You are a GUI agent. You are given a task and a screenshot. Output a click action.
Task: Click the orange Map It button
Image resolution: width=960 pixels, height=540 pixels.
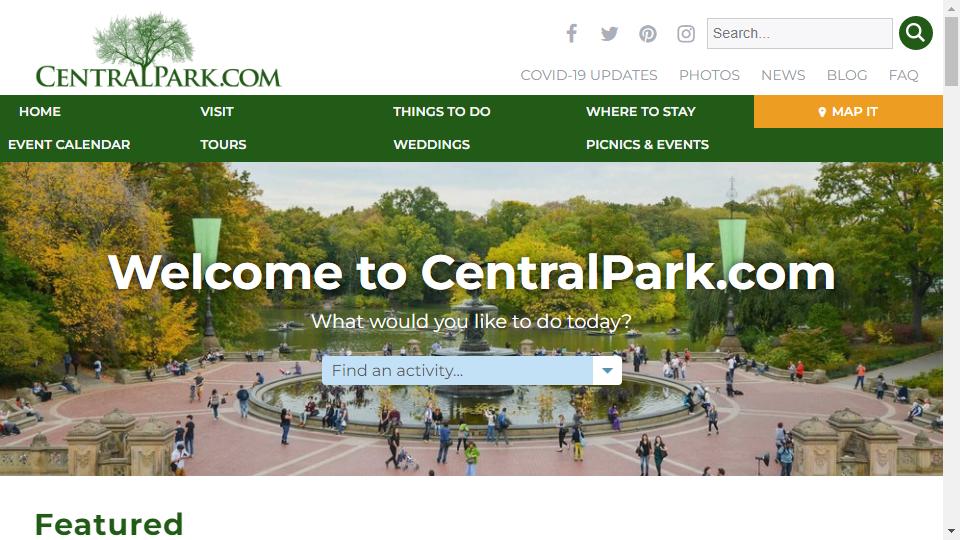[848, 111]
